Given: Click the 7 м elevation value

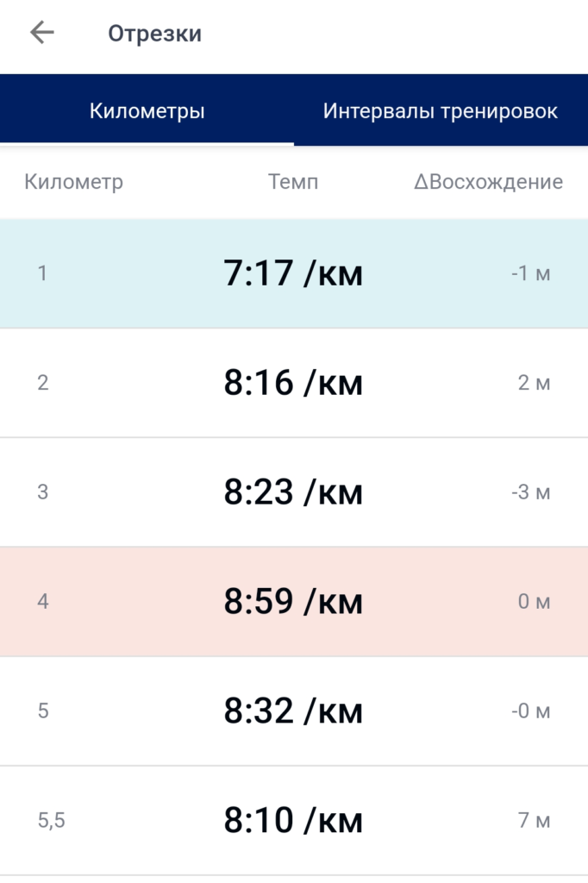Looking at the screenshot, I should tap(534, 821).
